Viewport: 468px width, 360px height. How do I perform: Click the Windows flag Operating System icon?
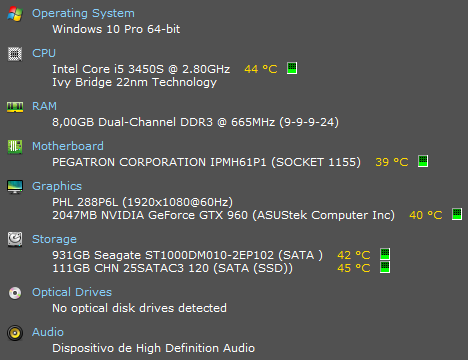pyautogui.click(x=15, y=14)
